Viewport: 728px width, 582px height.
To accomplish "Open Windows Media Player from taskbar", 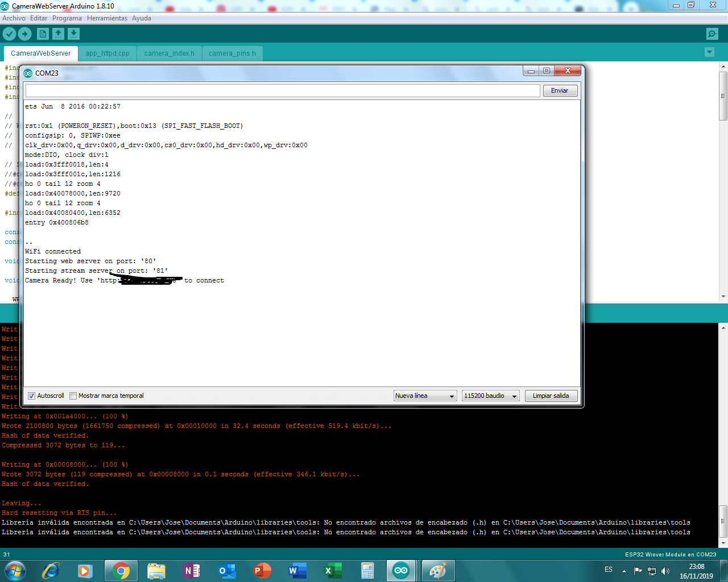I will click(x=85, y=571).
